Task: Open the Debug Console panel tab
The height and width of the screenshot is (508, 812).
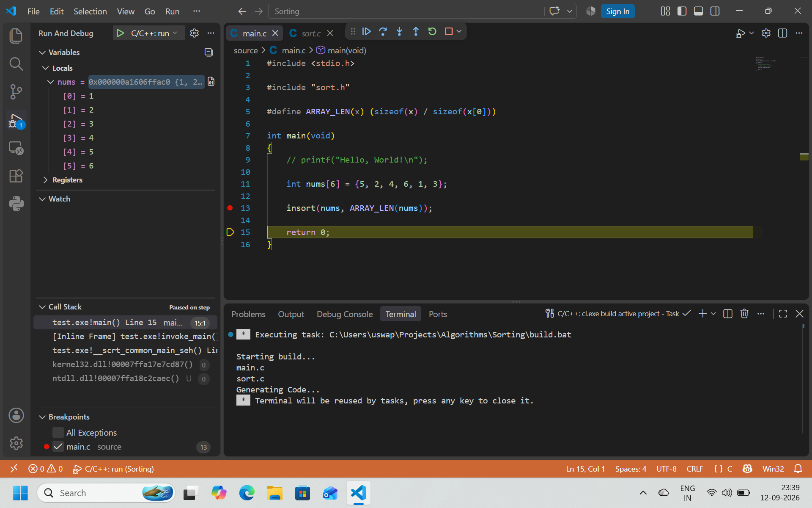Action: click(x=345, y=314)
